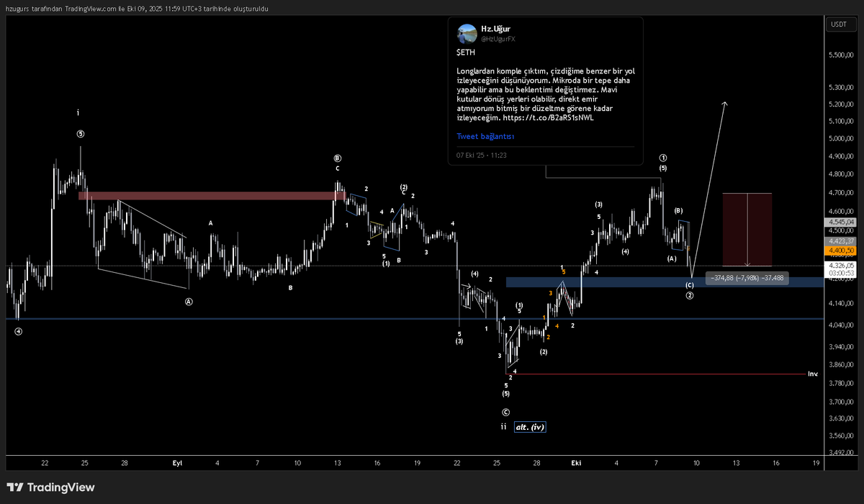The height and width of the screenshot is (504, 864).
Task: Select the alt. (iv) label box
Action: 529,427
